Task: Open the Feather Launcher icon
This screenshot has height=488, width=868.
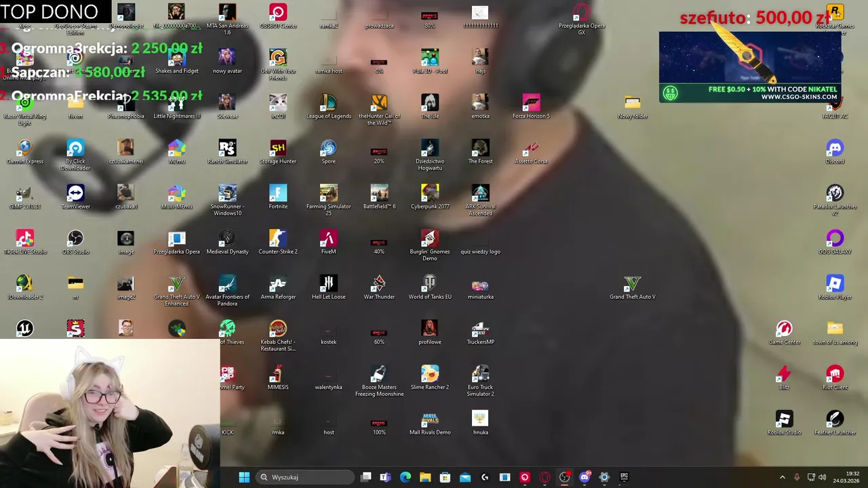Action: point(835,423)
